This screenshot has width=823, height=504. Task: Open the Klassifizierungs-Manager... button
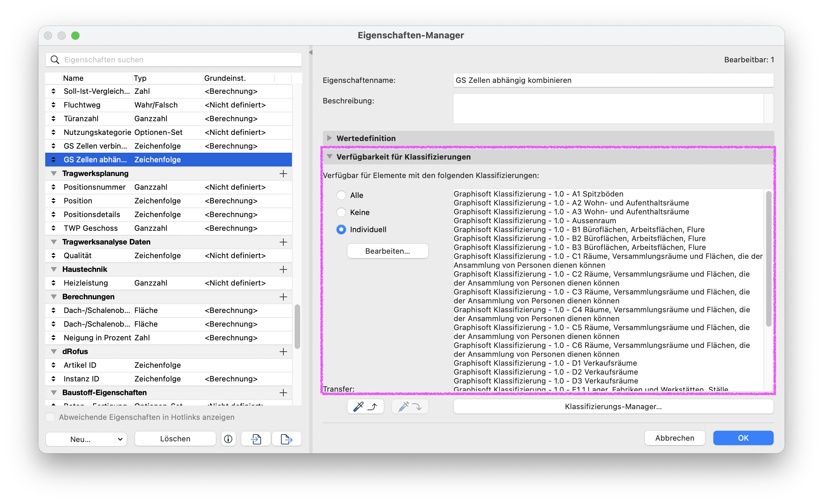click(613, 406)
